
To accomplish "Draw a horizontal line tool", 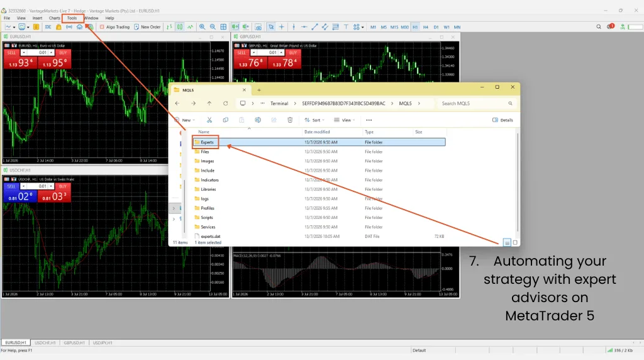I will [304, 27].
